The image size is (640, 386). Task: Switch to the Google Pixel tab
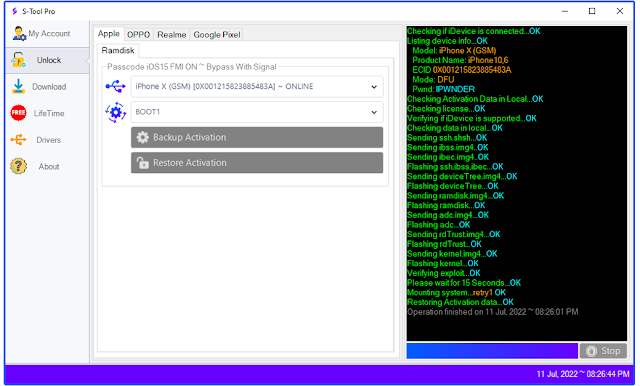[217, 35]
